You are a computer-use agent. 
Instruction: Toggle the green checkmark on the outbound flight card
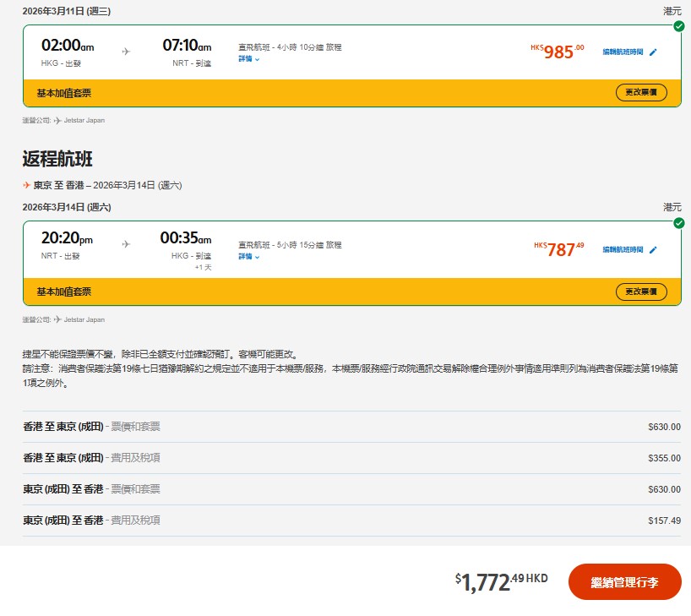coord(680,26)
